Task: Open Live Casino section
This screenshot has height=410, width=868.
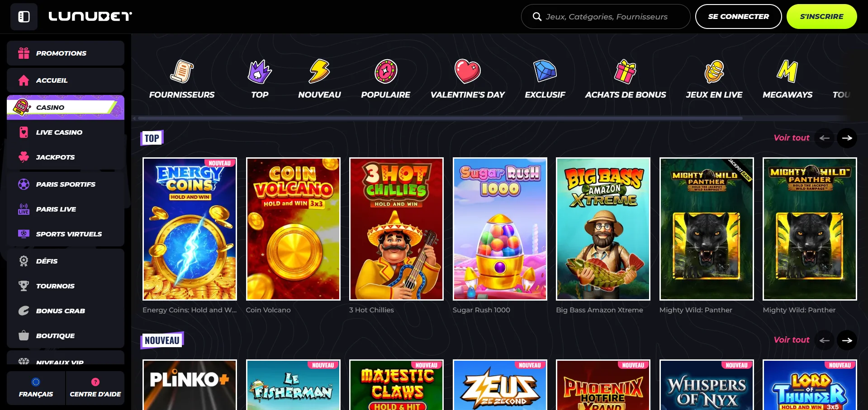Action: [x=66, y=132]
